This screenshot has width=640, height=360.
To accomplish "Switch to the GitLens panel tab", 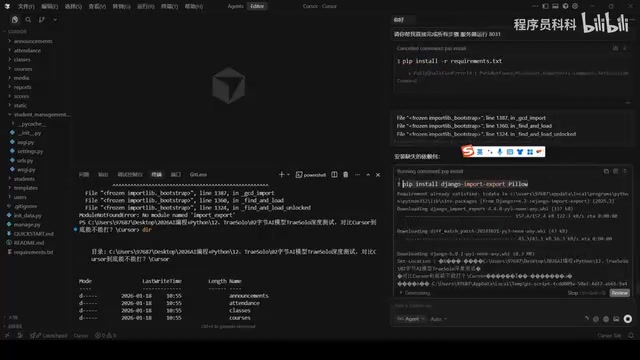I will 198,175.
